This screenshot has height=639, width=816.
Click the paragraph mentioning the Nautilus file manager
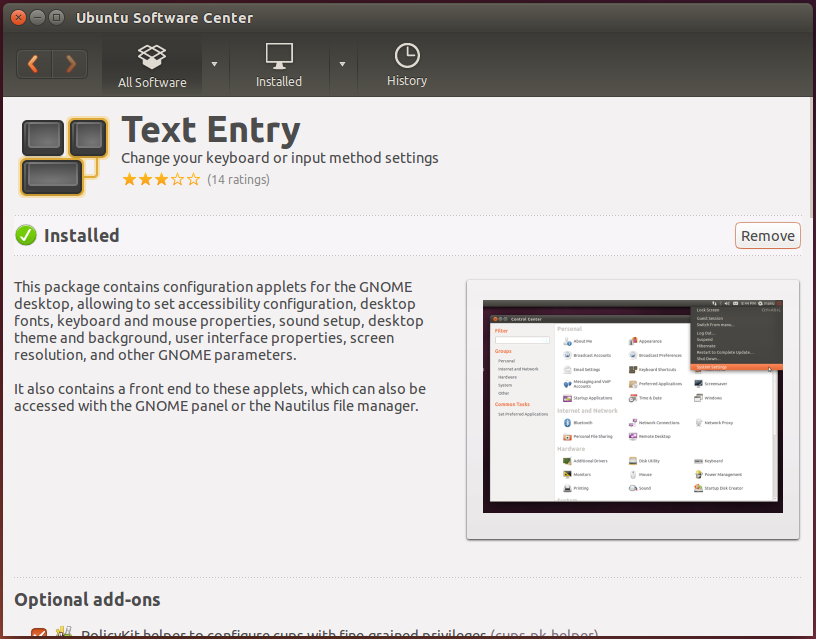[x=220, y=397]
